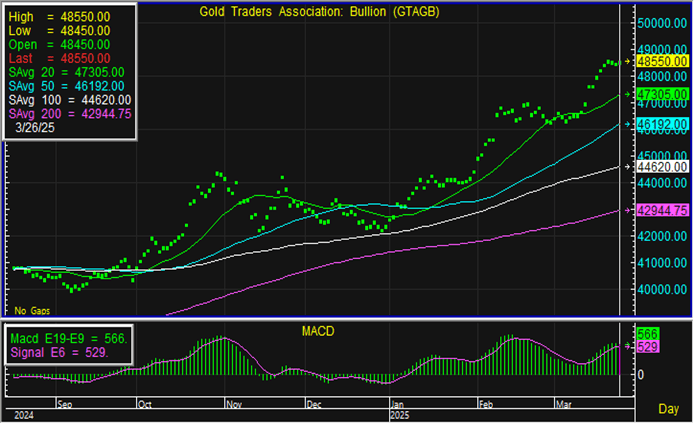The height and width of the screenshot is (424, 694).
Task: Select SAvg 50 entry in the legend
Action: [x=66, y=87]
